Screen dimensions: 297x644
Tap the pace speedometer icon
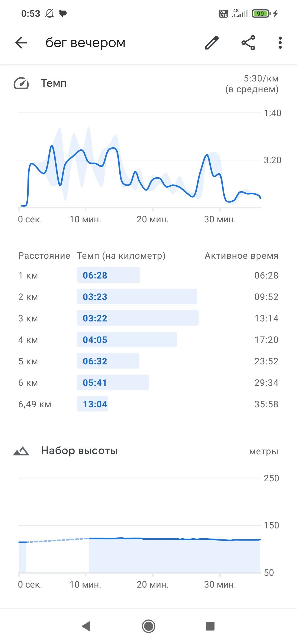click(x=21, y=83)
